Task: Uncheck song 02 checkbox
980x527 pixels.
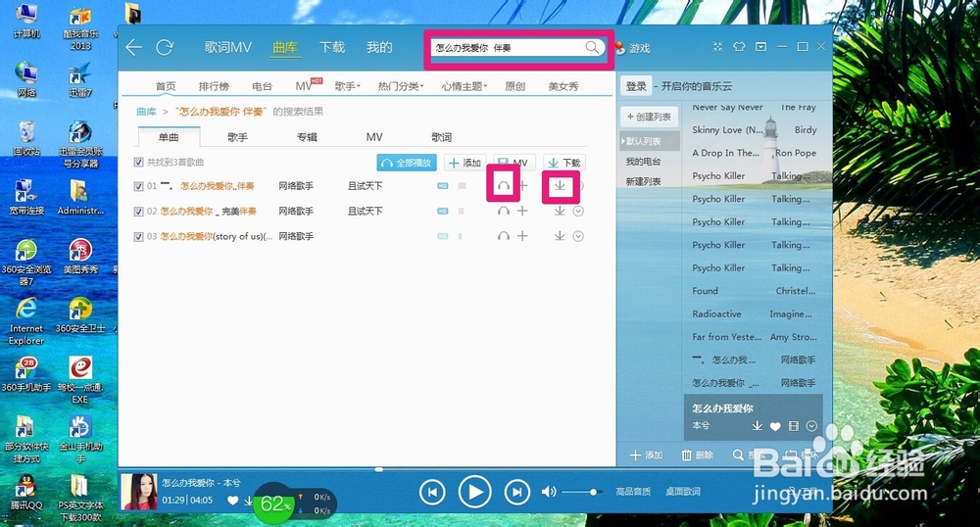Action: click(x=139, y=212)
